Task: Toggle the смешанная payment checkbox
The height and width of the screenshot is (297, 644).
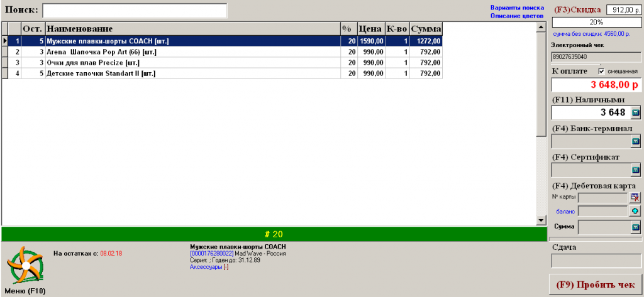Action: point(602,72)
